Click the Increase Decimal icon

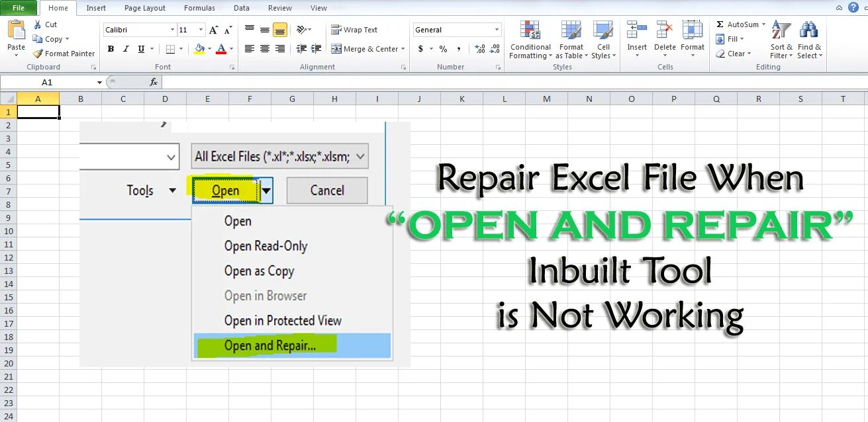(x=480, y=49)
